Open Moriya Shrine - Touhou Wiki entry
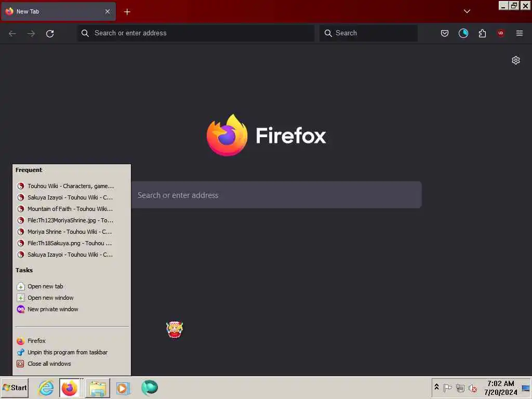532x399 pixels. coord(71,232)
